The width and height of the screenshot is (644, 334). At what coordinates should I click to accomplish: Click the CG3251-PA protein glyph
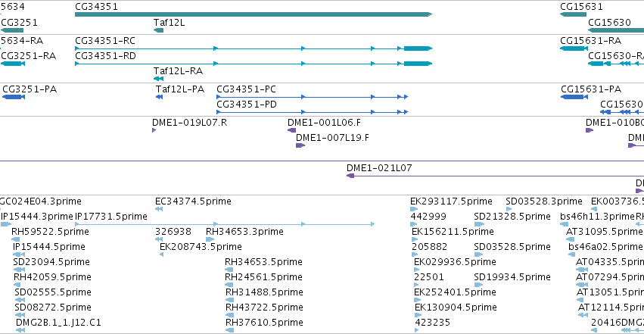(14, 97)
